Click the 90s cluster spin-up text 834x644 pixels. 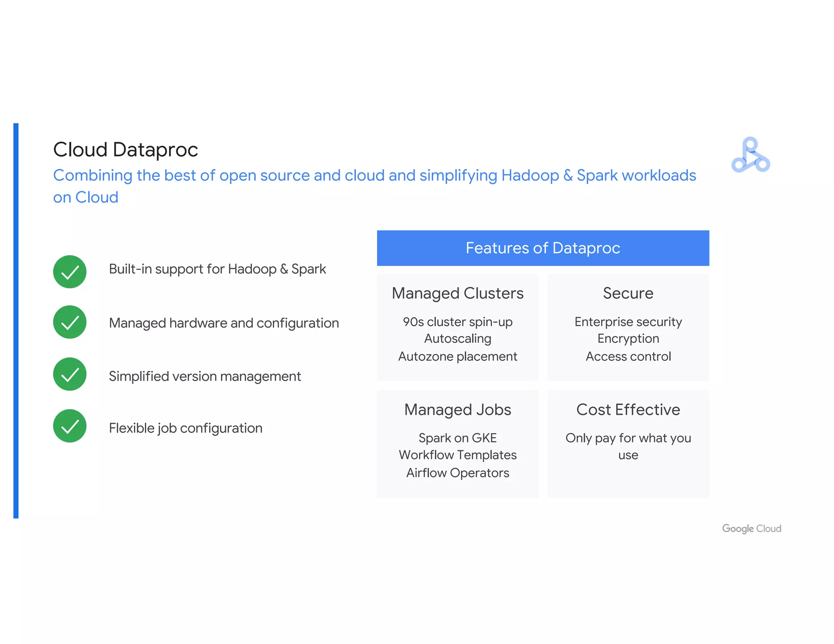(457, 322)
